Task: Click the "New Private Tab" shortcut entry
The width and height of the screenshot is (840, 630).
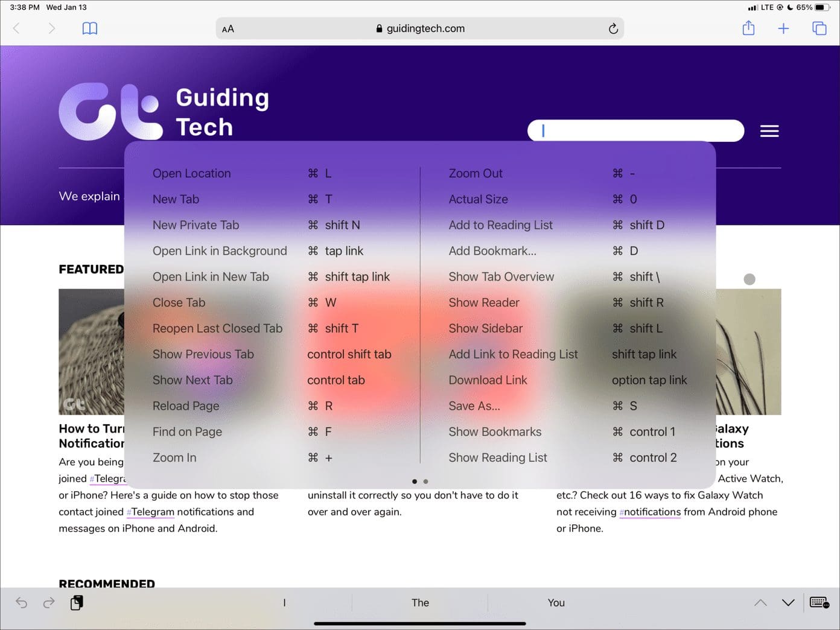Action: point(196,225)
